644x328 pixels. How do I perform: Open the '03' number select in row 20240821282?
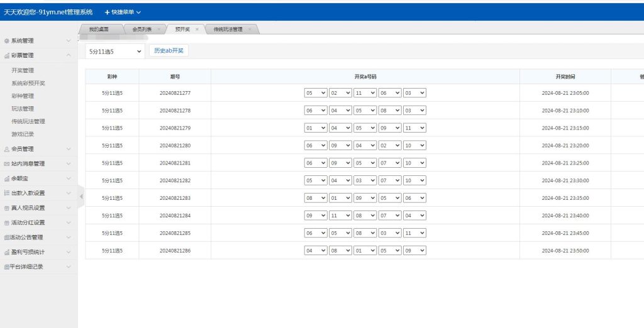[x=365, y=180]
